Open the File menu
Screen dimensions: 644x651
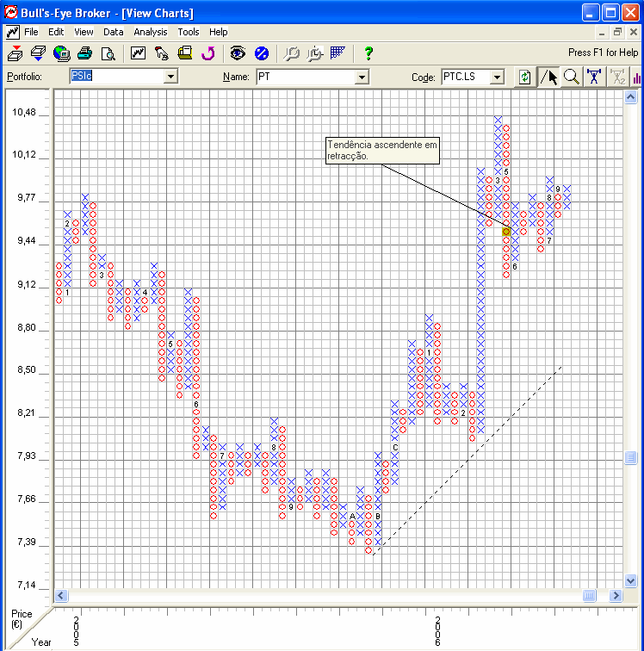(31, 32)
